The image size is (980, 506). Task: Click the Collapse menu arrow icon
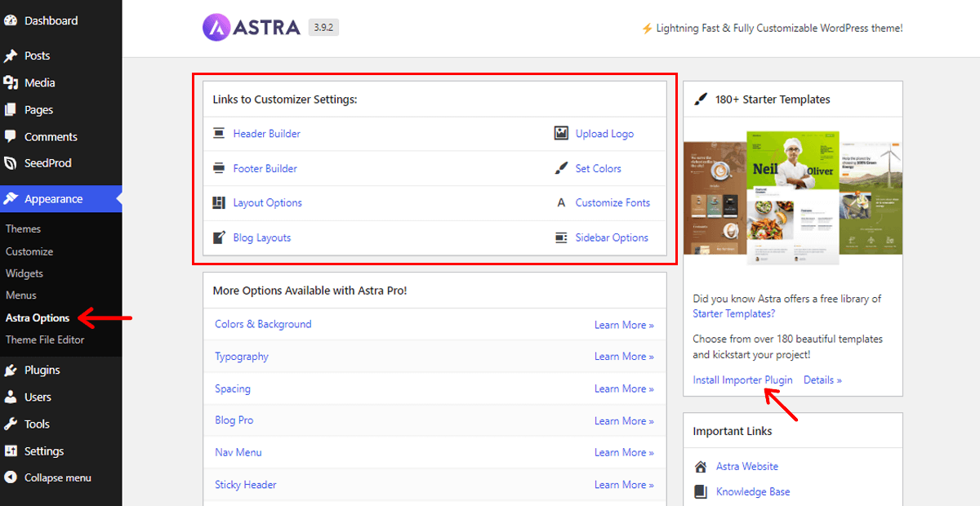(11, 477)
